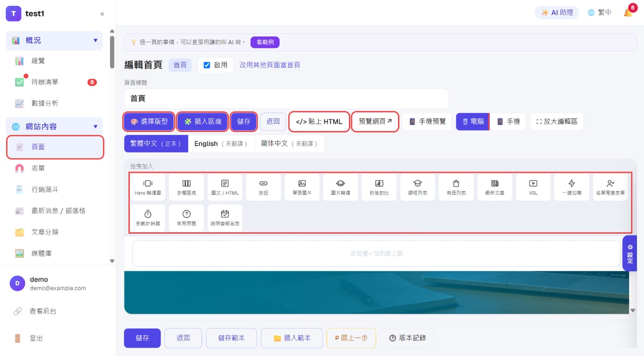
Task: Go to 行銷漏斗 in sidebar
Action: (55, 189)
